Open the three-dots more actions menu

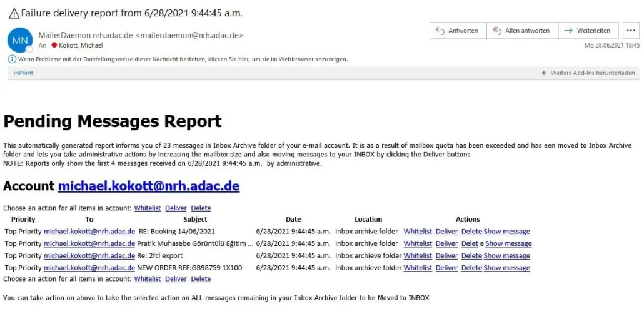(631, 31)
